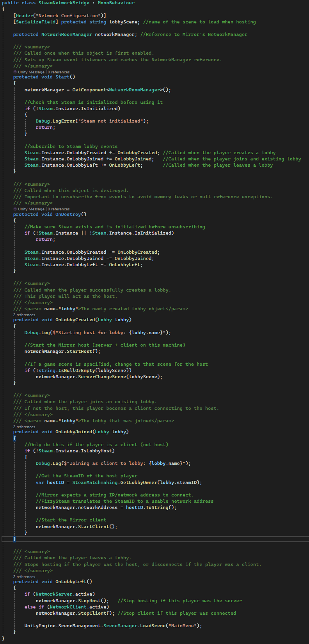Click 'Stop hosting if this player was the server' comment
The width and height of the screenshot is (309, 644).
coord(179,601)
